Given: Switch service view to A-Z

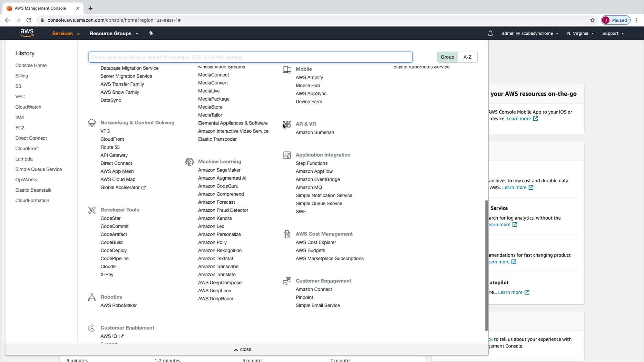Looking at the screenshot, I should coord(467,57).
